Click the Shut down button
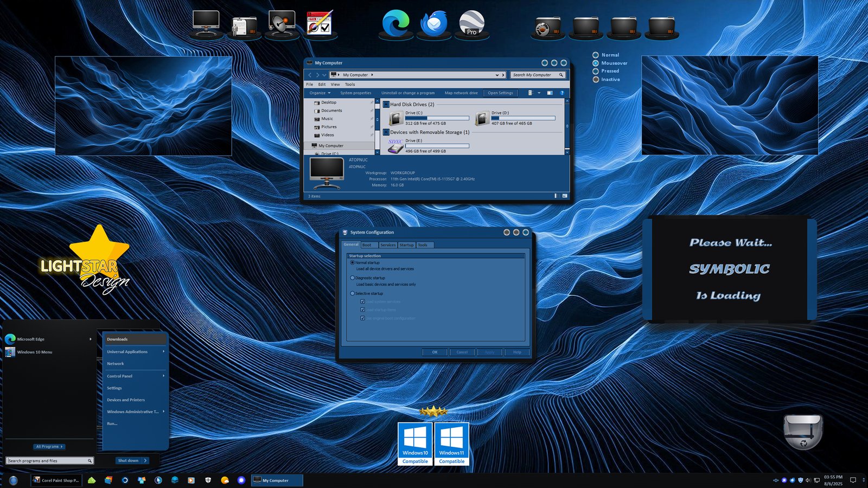This screenshot has height=488, width=868. (x=128, y=460)
